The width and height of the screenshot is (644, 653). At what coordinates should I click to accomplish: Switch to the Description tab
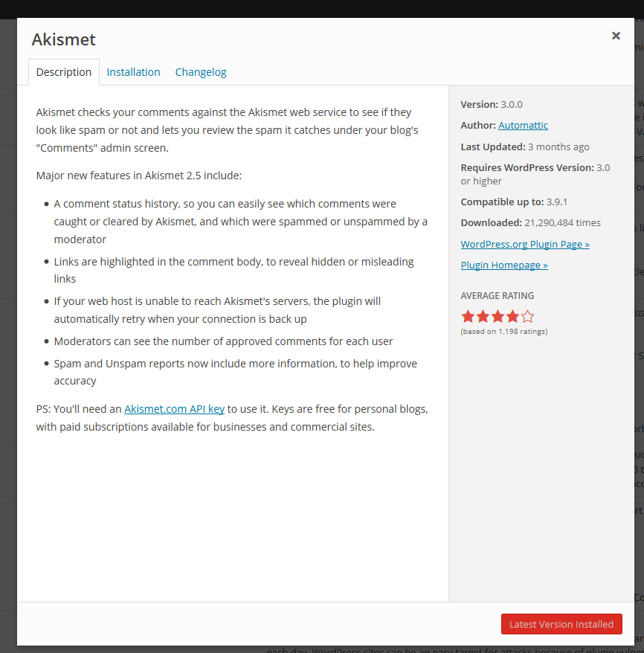tap(64, 72)
